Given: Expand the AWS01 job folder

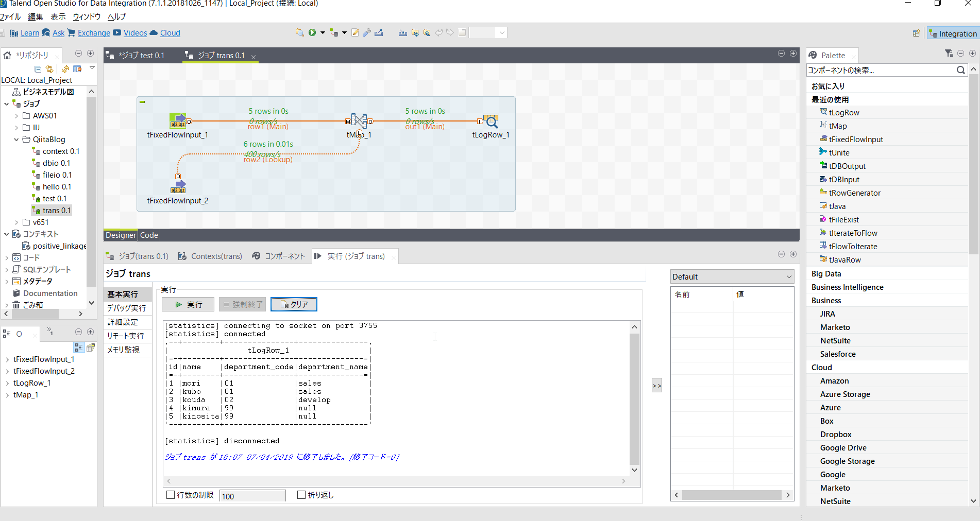Looking at the screenshot, I should [15, 115].
